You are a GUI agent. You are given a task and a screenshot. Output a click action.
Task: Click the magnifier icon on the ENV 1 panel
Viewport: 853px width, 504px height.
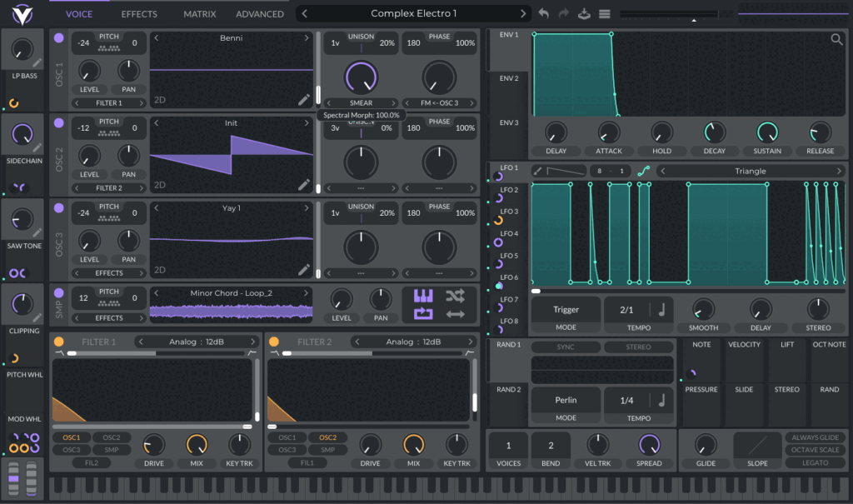click(836, 39)
